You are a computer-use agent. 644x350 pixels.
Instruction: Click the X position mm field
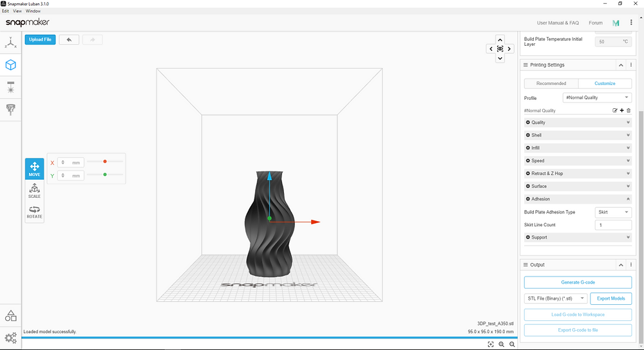[71, 162]
